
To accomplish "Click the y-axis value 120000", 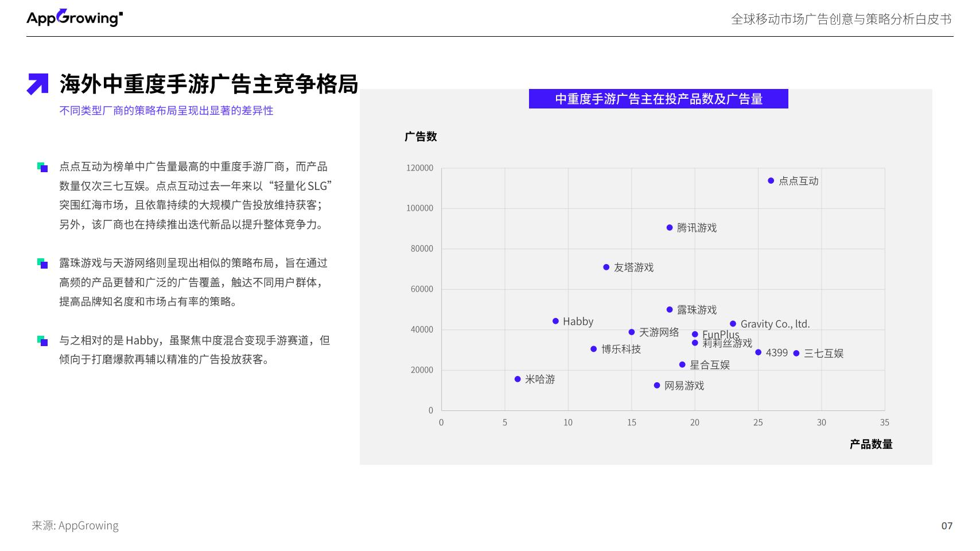I will pos(420,168).
